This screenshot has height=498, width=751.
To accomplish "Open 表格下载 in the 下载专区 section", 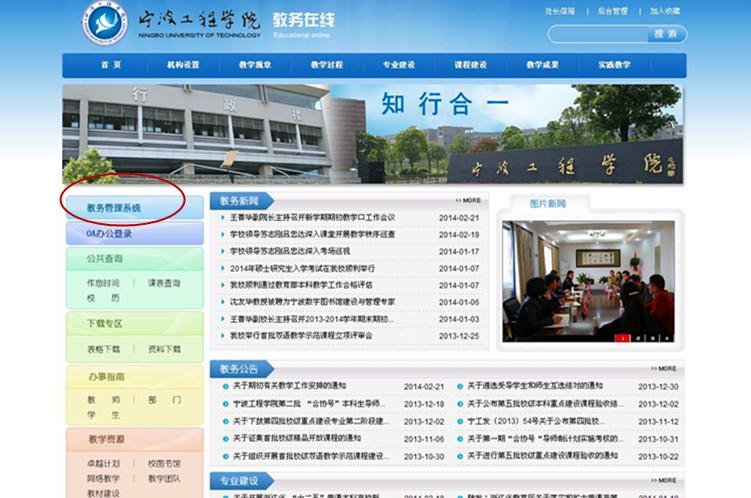I will coord(103,349).
